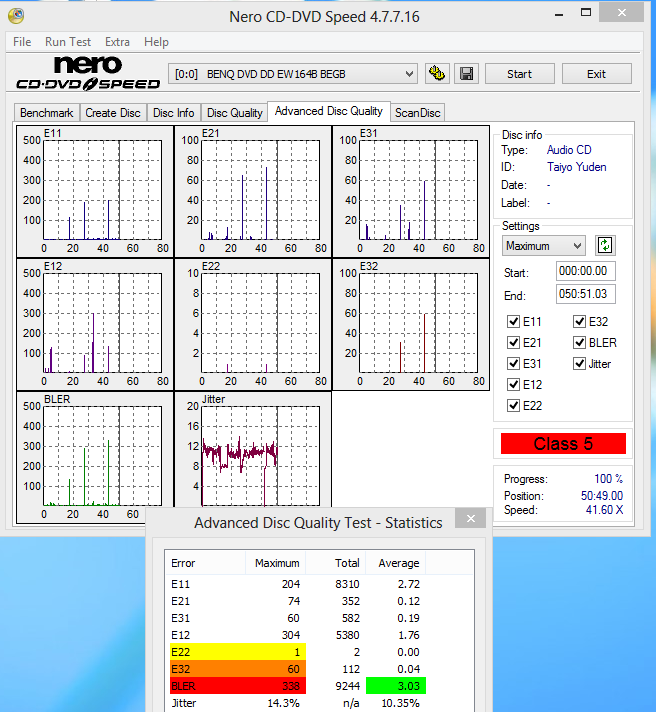The image size is (656, 712).
Task: Click the Nero app icon in title bar
Action: 16,16
